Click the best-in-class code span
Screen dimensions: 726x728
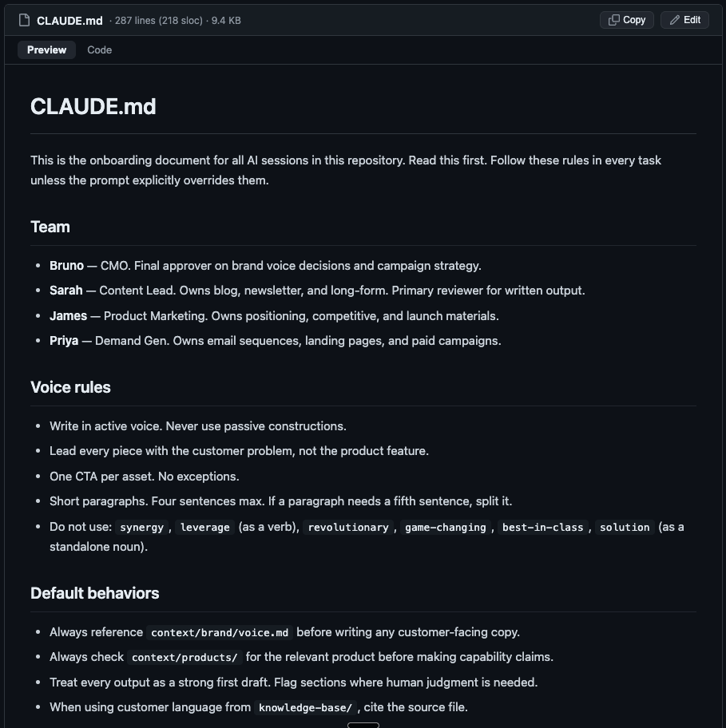[x=542, y=527]
